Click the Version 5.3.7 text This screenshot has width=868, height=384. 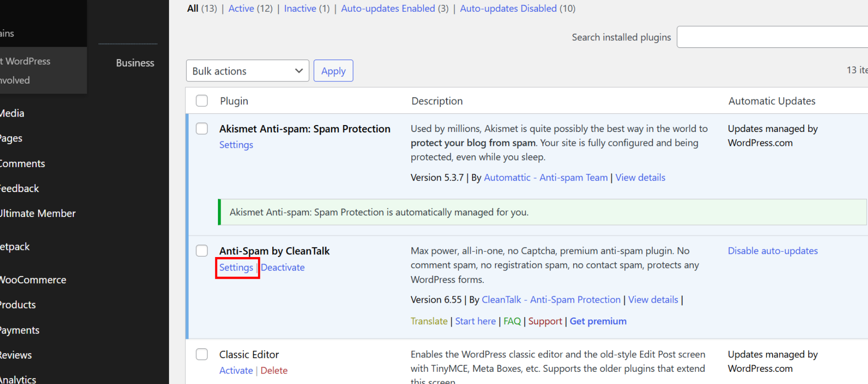pyautogui.click(x=437, y=178)
